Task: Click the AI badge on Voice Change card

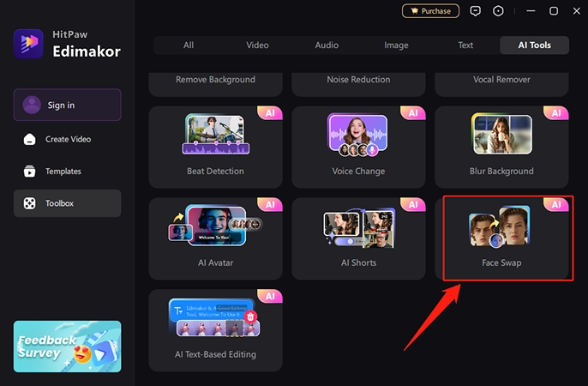Action: [413, 113]
